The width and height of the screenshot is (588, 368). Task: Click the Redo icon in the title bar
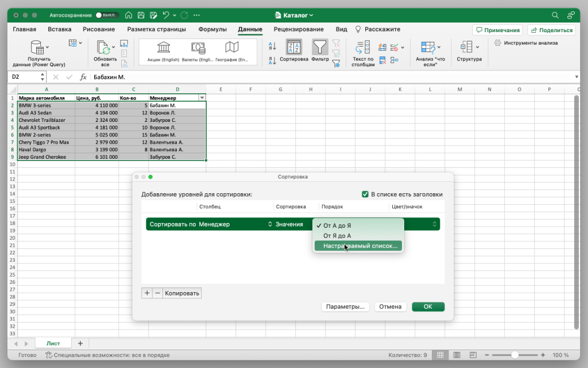tap(184, 15)
